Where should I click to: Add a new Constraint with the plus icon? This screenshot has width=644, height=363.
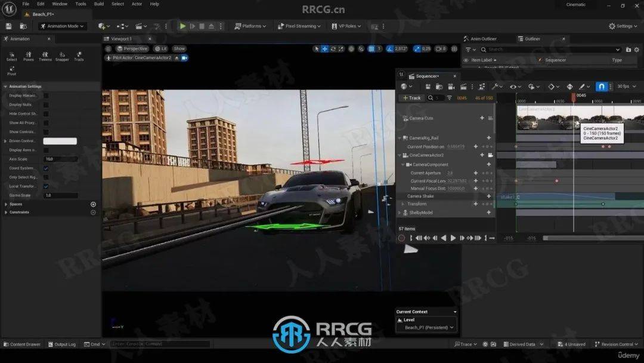click(93, 213)
